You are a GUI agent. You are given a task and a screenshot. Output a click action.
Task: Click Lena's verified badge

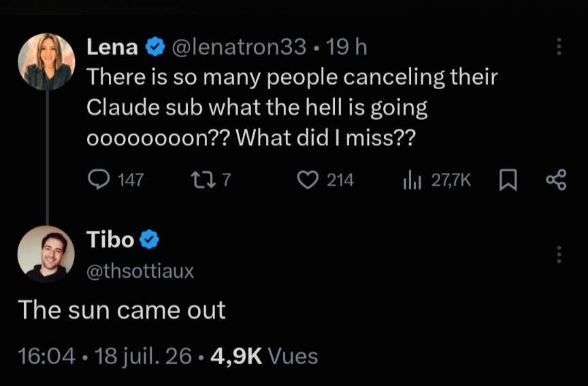155,47
